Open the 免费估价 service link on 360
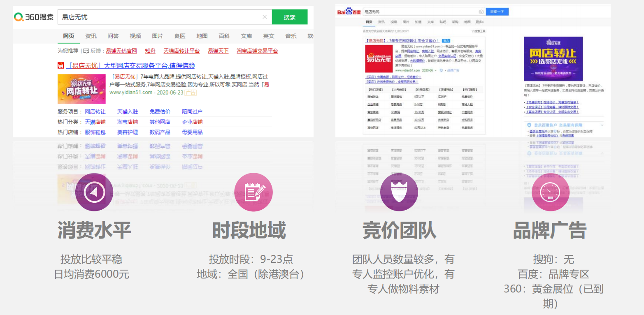644x315 pixels. pyautogui.click(x=160, y=112)
